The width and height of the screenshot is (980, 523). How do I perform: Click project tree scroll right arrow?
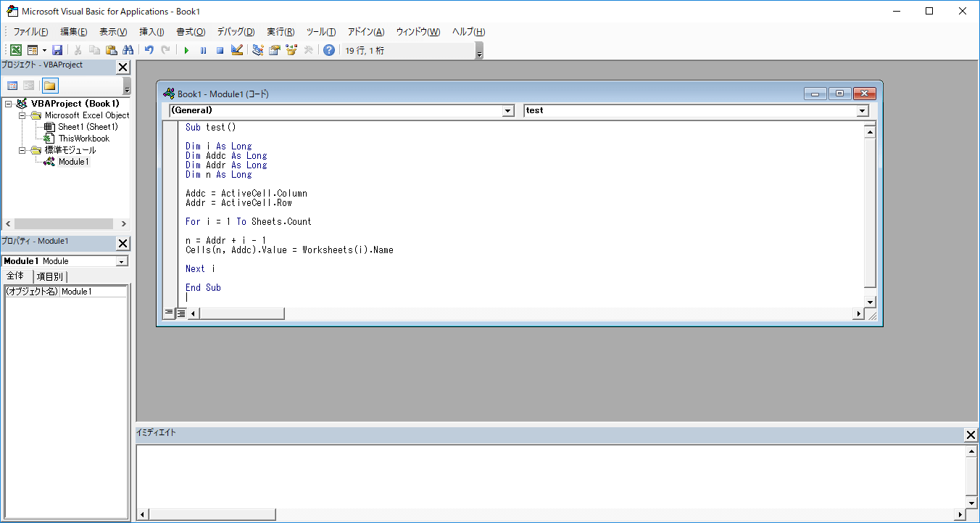click(x=123, y=224)
